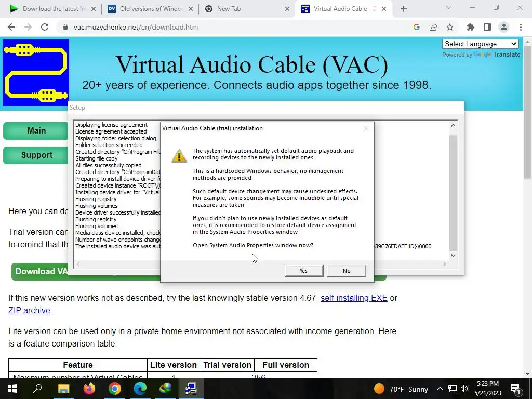Click Setup log scroll down arrow
The width and height of the screenshot is (532, 399).
click(x=453, y=256)
